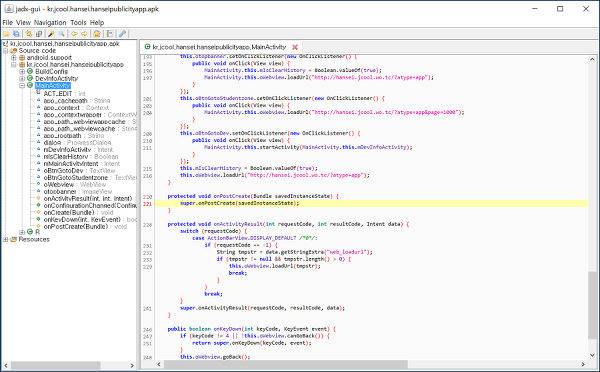Select dialog : ProgressDialog field
This screenshot has width=600, height=372.
(77, 142)
